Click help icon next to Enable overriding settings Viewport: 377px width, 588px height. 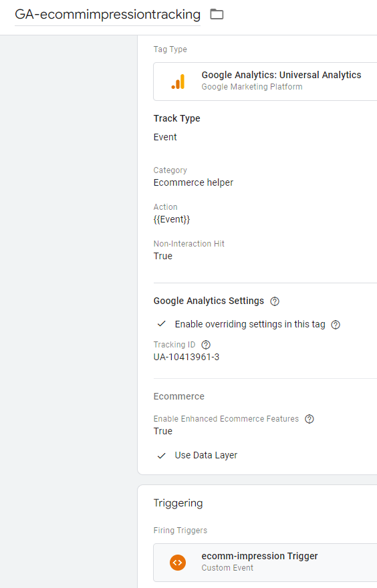pos(336,325)
